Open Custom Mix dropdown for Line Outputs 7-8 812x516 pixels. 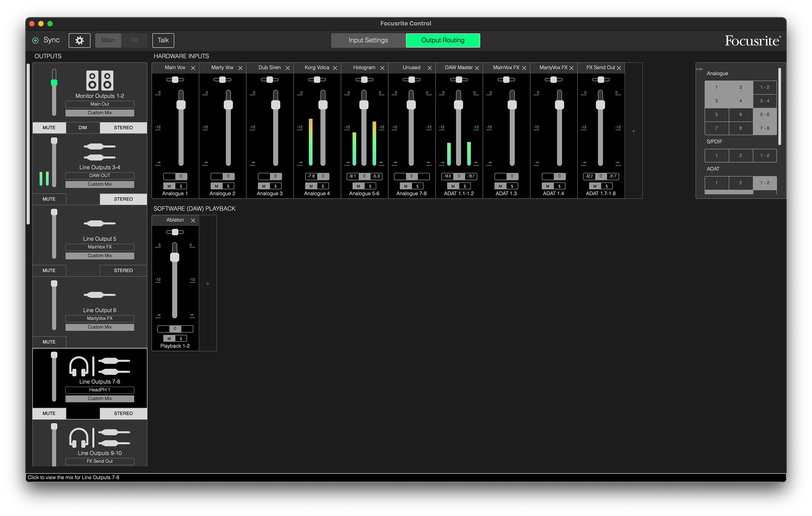100,399
